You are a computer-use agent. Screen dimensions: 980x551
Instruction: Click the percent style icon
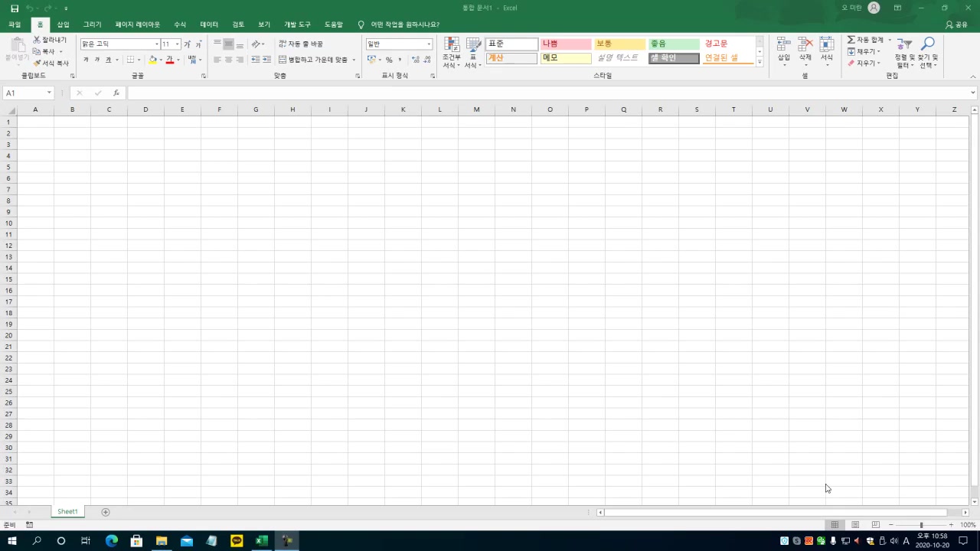pyautogui.click(x=389, y=60)
